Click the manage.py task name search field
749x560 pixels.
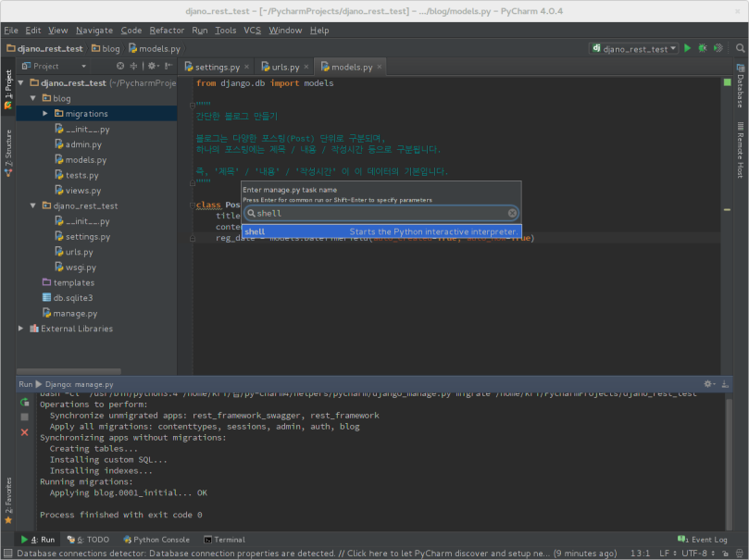pos(381,214)
